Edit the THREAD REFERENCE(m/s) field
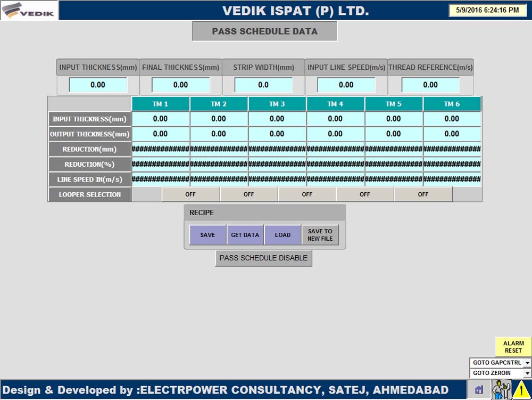The width and height of the screenshot is (532, 400). point(430,85)
